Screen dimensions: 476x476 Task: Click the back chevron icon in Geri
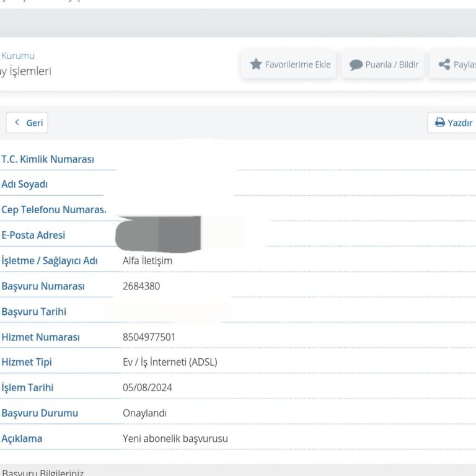(17, 122)
